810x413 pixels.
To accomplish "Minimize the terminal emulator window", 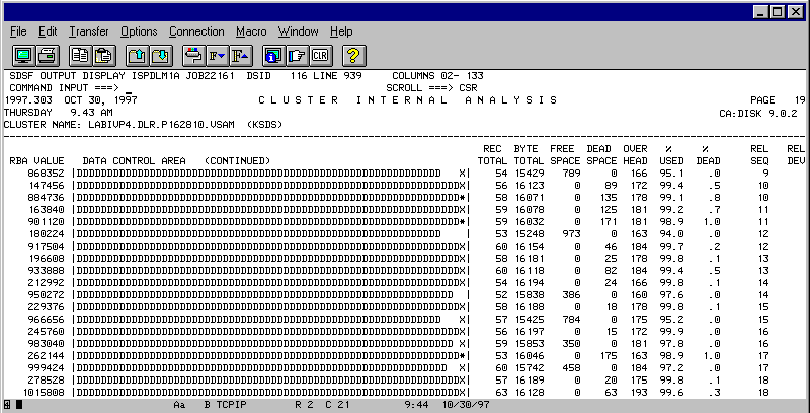I will click(x=760, y=12).
